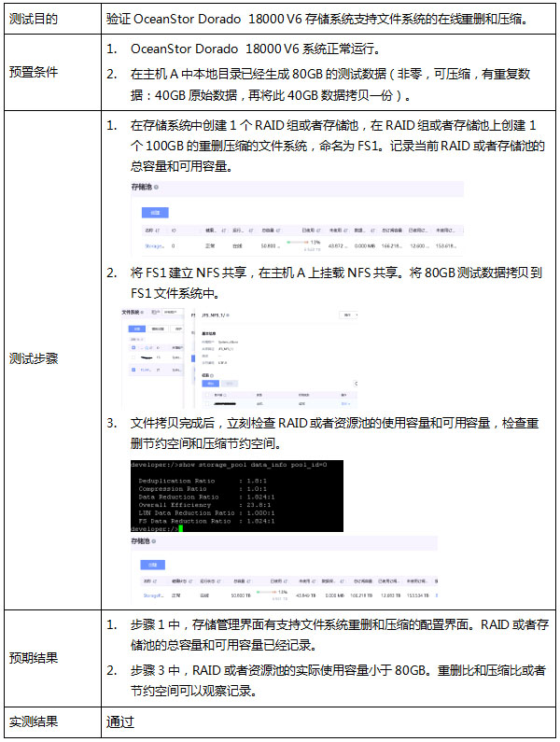Viewport: 560px width, 742px height.
Task: Click the help icon beside 存储池 below the terminal
Action: tap(154, 541)
